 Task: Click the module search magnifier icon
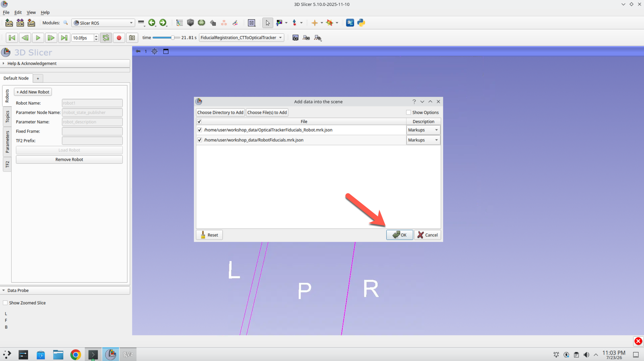(66, 23)
